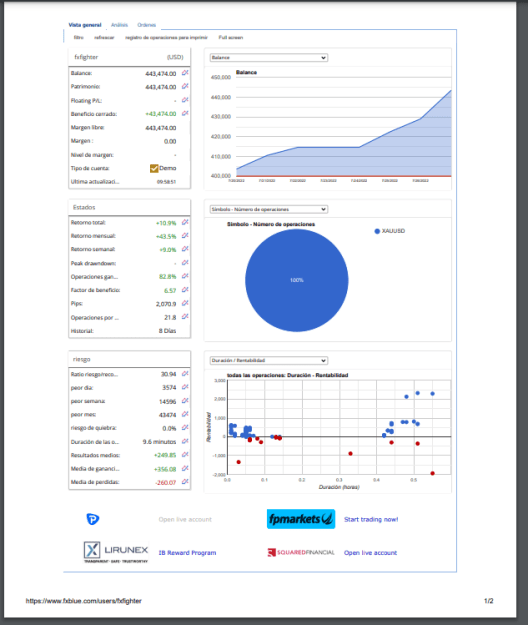The image size is (528, 625).
Task: Click the filtro toolbar option
Action: click(x=79, y=37)
